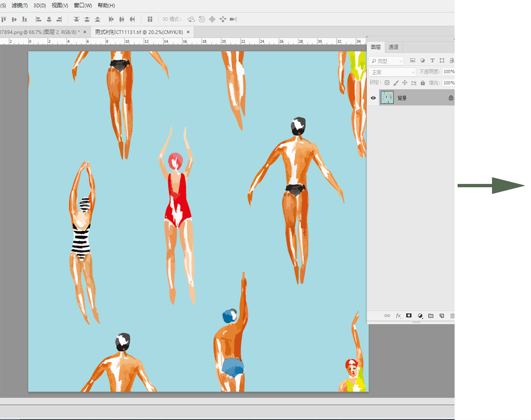This screenshot has width=531, height=420.
Task: Open the 滤镜(T) menu
Action: 19,5
